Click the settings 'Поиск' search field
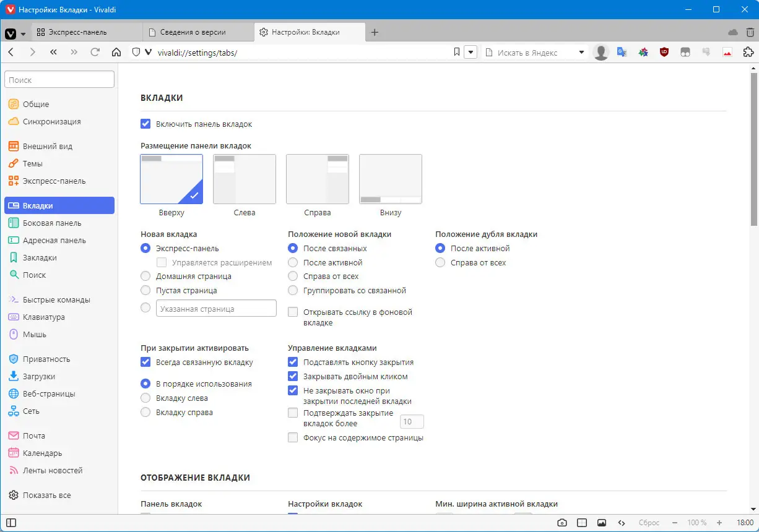Viewport: 759px width, 532px height. click(59, 80)
